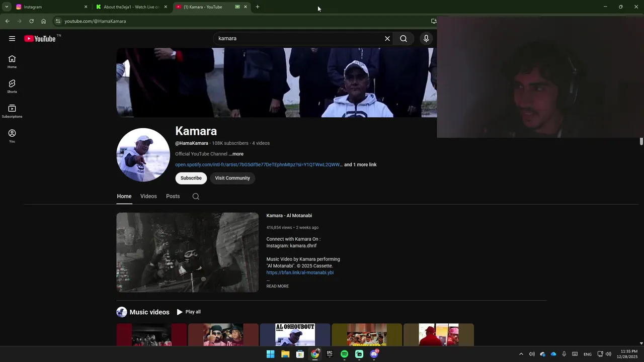Screen dimensions: 644x362
Task: Start voice search with microphone icon
Action: [426, 39]
